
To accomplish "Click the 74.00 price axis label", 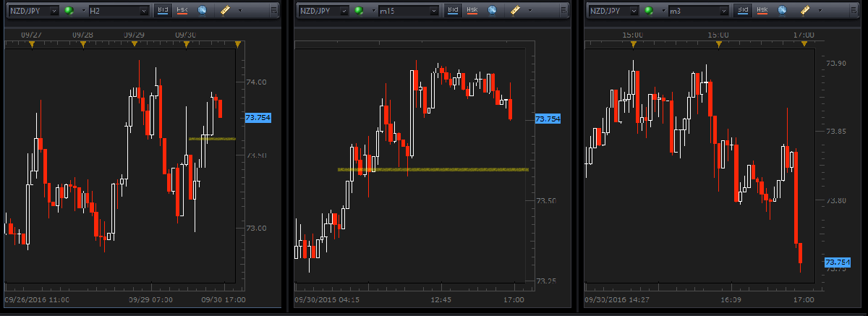I will tap(257, 82).
